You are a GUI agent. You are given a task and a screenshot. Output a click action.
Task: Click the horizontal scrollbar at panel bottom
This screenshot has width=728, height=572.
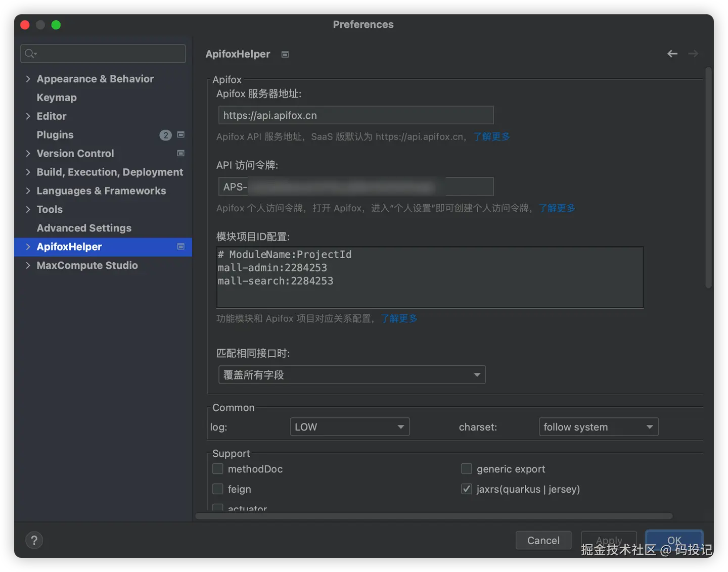point(434,516)
